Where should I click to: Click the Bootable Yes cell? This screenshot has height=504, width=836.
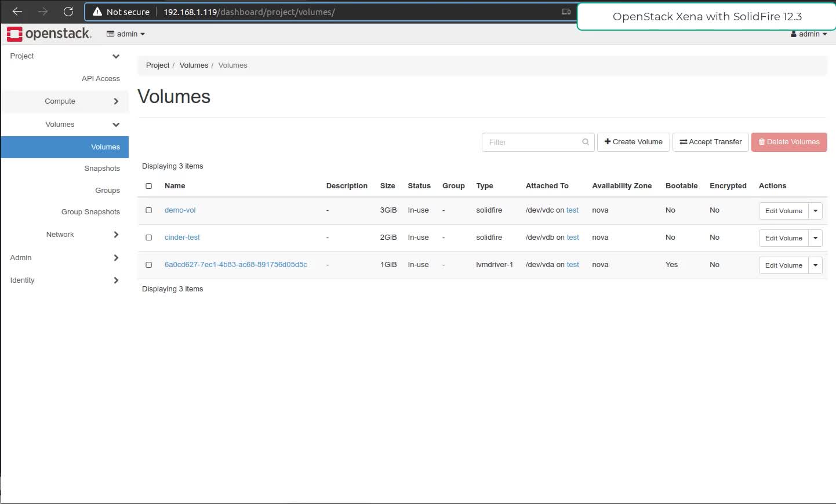coord(671,265)
